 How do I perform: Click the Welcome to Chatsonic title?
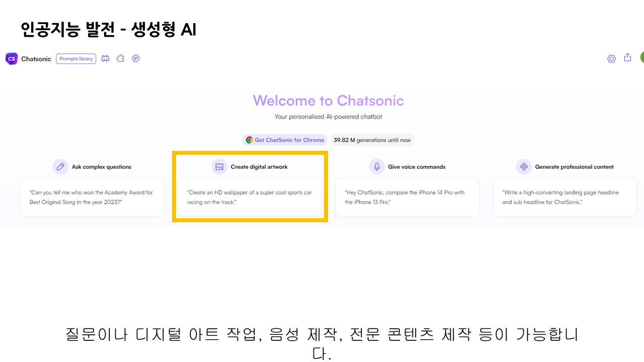329,101
